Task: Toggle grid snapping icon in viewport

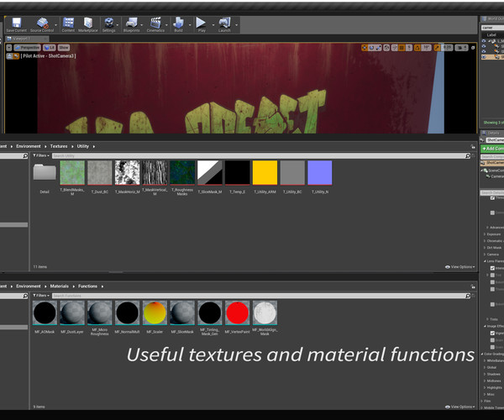Action: (402, 48)
